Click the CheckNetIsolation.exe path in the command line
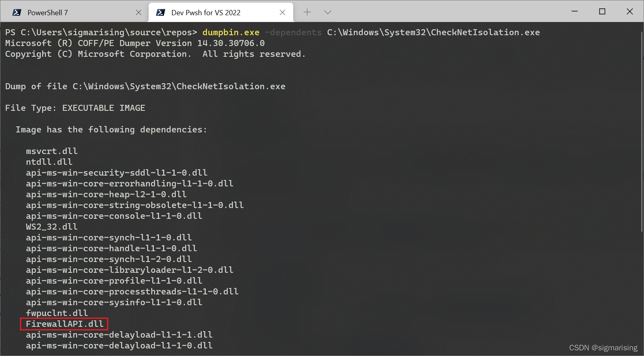Image resolution: width=644 pixels, height=356 pixels. point(433,32)
